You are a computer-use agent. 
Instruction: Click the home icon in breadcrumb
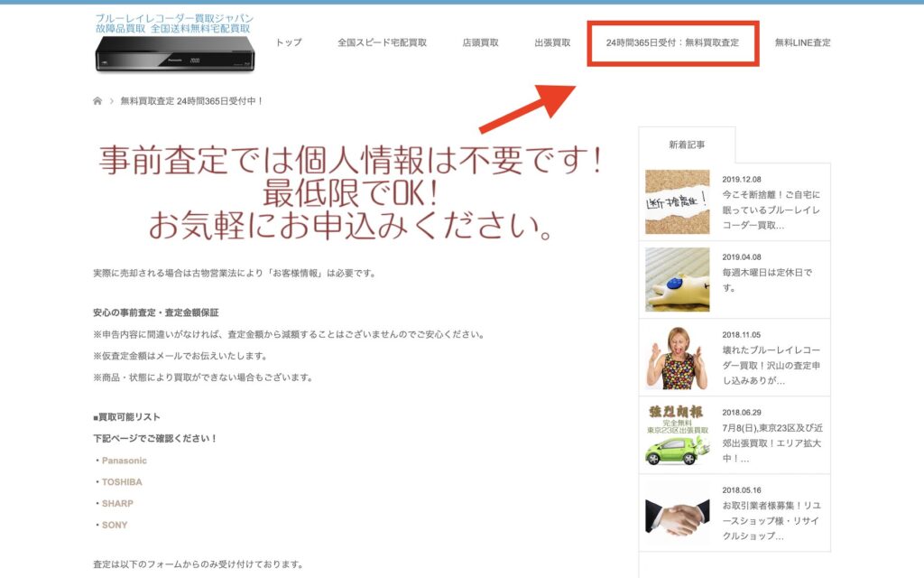coord(97,101)
